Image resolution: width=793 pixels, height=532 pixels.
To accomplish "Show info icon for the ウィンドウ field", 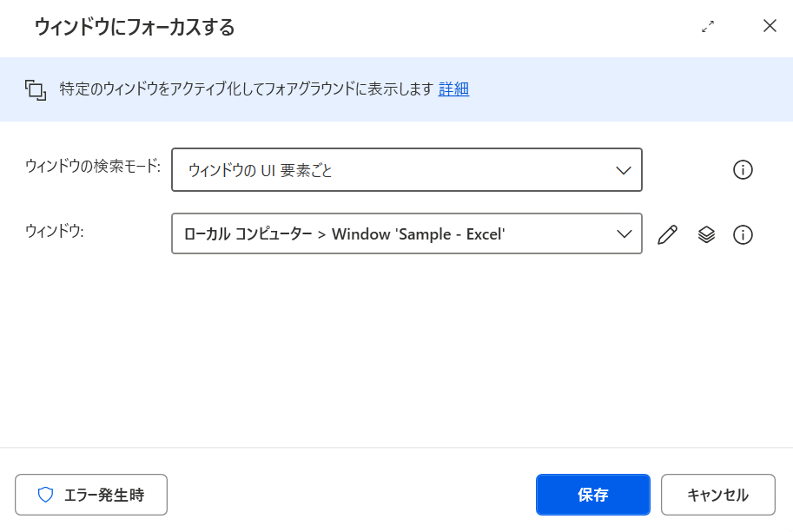I will 743,234.
